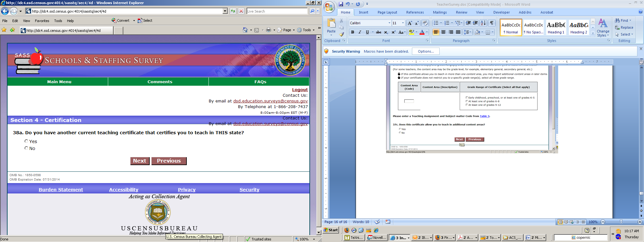Open the Review ribbon tab
This screenshot has width=644, height=242.
click(462, 12)
